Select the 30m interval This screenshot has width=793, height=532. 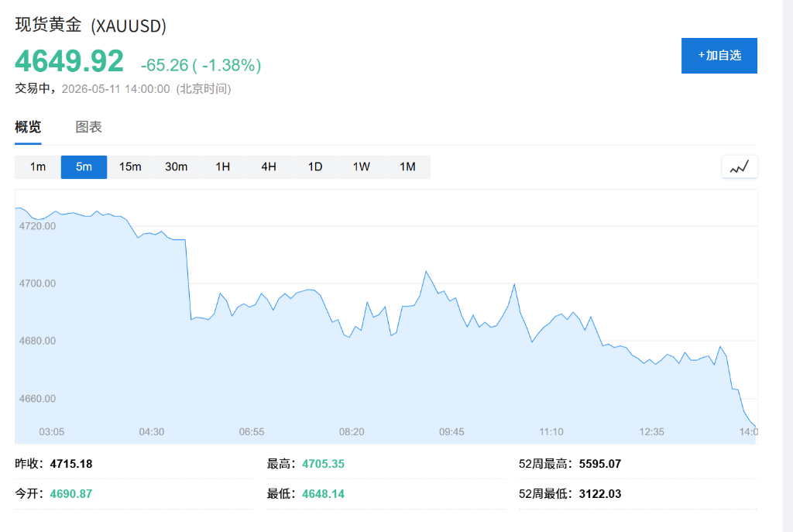click(176, 167)
